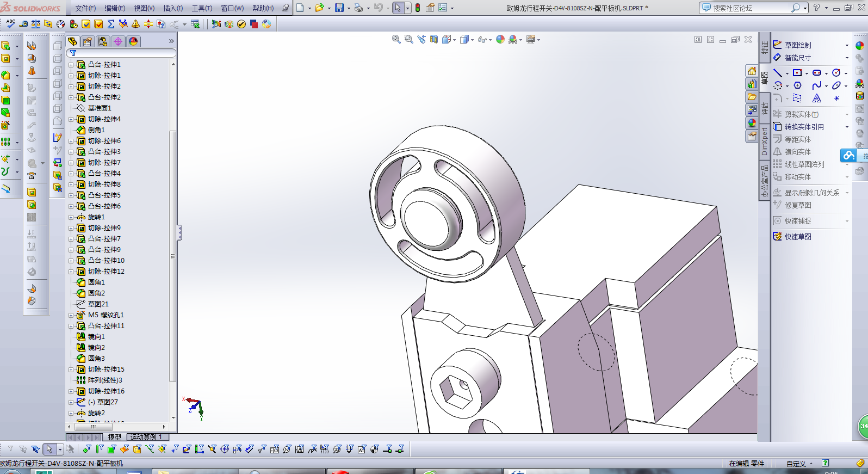Click the Zoom to Area icon

point(409,39)
